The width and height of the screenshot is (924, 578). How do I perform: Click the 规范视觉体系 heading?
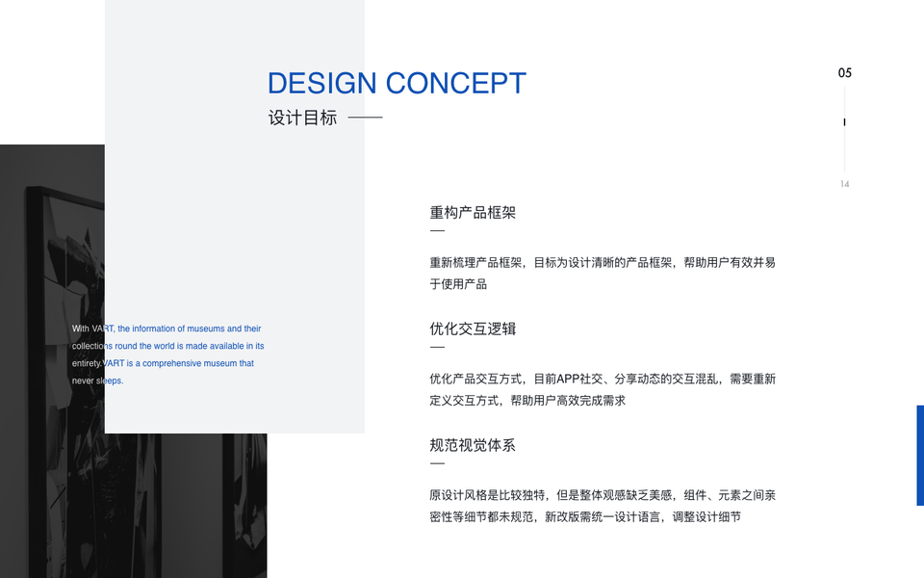pos(473,445)
